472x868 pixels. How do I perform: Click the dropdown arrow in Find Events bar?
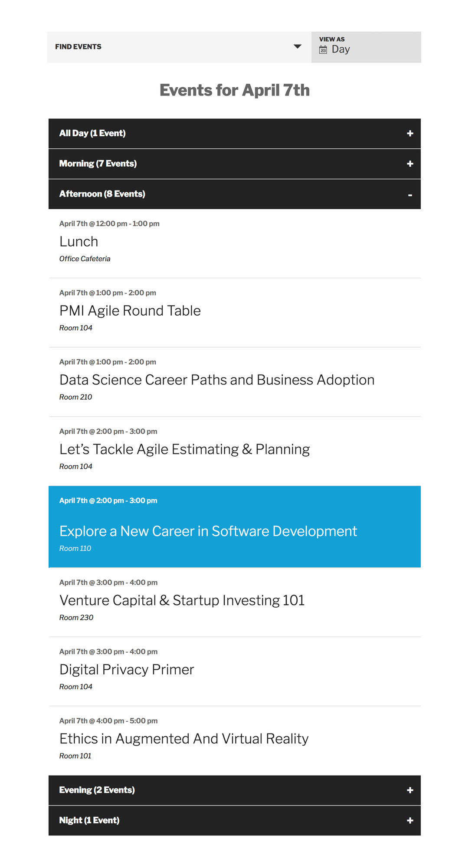298,46
